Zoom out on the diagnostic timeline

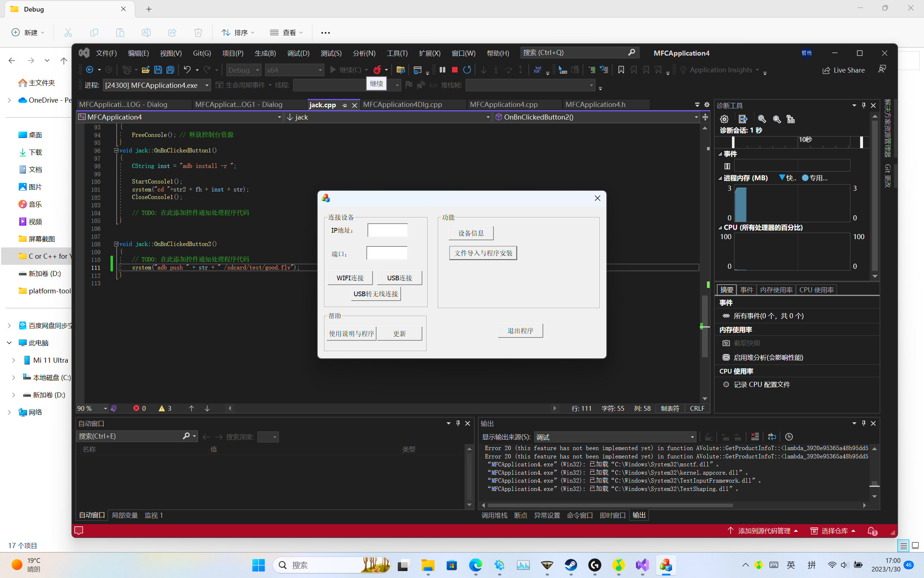(x=777, y=119)
